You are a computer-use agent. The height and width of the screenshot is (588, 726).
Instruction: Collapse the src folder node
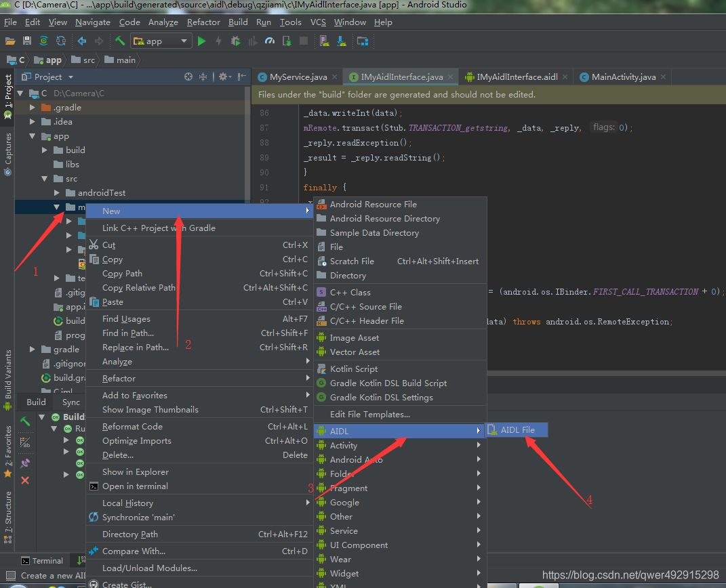[x=45, y=179]
